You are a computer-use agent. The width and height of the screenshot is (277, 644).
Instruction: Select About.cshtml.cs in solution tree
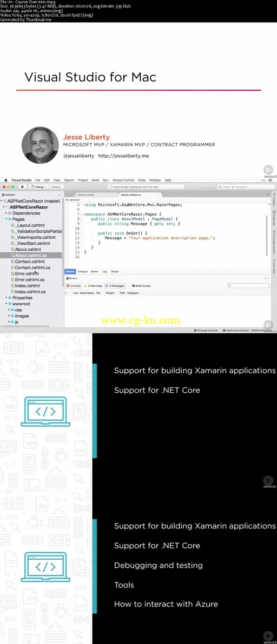point(30,256)
